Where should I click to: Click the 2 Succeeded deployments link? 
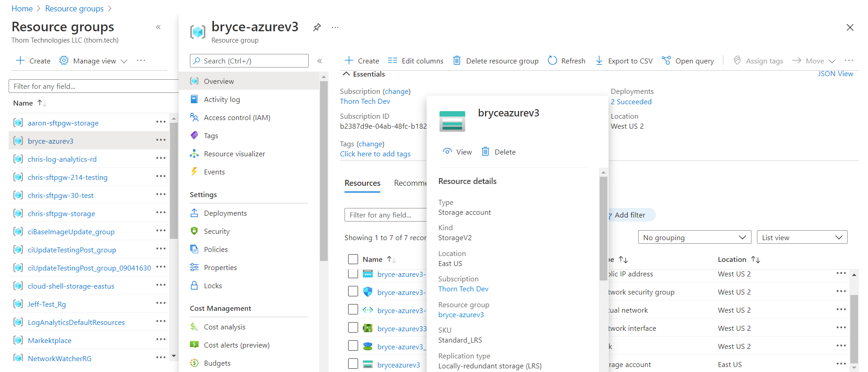[631, 101]
